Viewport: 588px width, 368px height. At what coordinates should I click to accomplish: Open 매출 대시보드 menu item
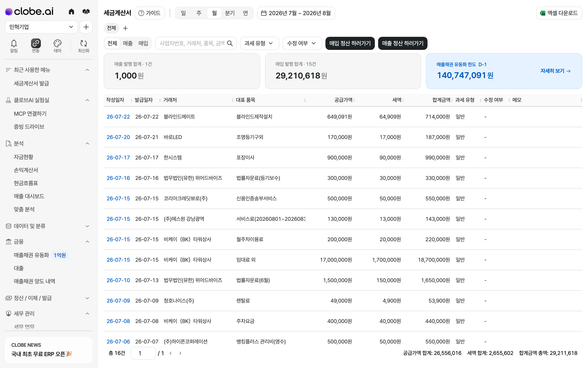pyautogui.click(x=29, y=196)
